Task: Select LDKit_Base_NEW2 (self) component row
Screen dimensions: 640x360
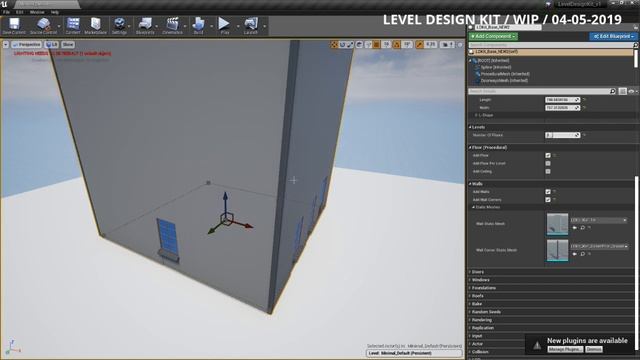Action: pyautogui.click(x=550, y=52)
